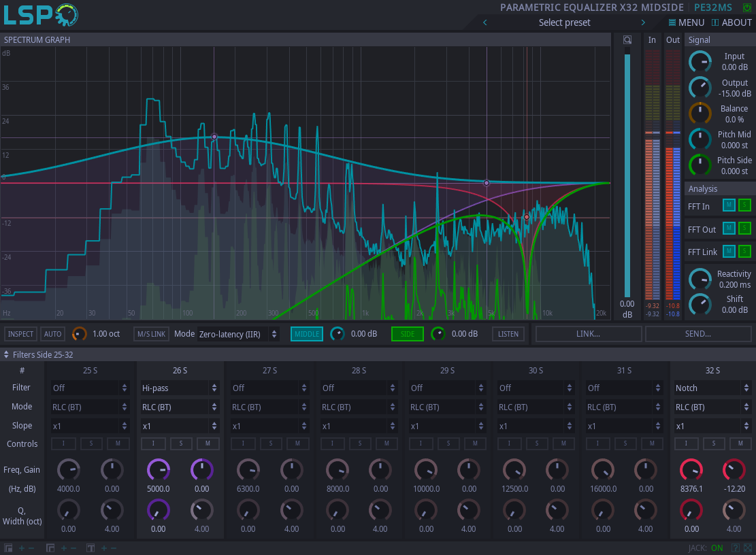Click the Reactivity knob
Viewport: 756px width, 555px height.
[700, 279]
